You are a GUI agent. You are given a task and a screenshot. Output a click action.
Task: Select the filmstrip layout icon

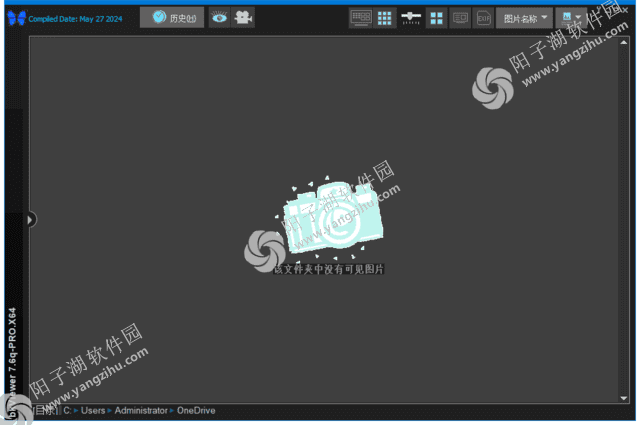(x=361, y=18)
